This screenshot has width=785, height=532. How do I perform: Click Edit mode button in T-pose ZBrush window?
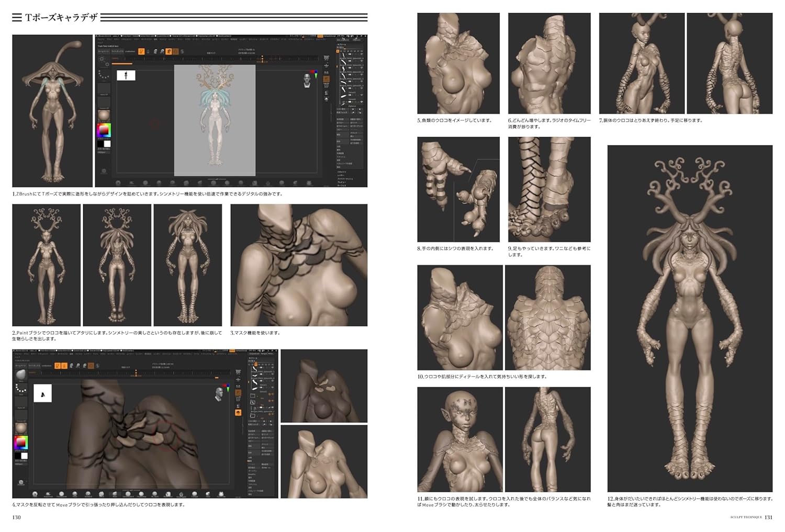[x=141, y=51]
